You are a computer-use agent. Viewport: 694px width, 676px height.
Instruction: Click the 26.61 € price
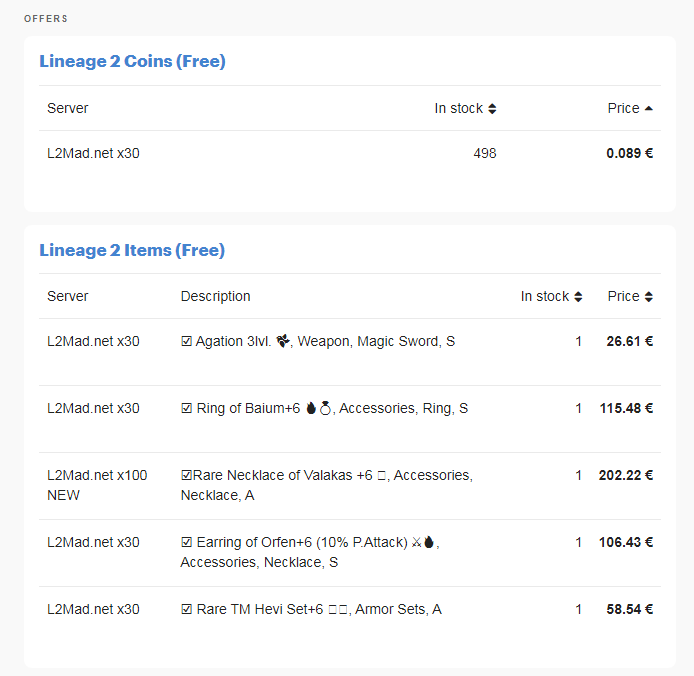(x=629, y=341)
